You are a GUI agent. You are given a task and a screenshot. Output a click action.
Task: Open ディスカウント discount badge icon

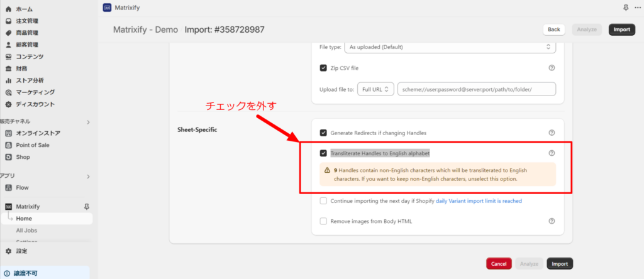8,104
